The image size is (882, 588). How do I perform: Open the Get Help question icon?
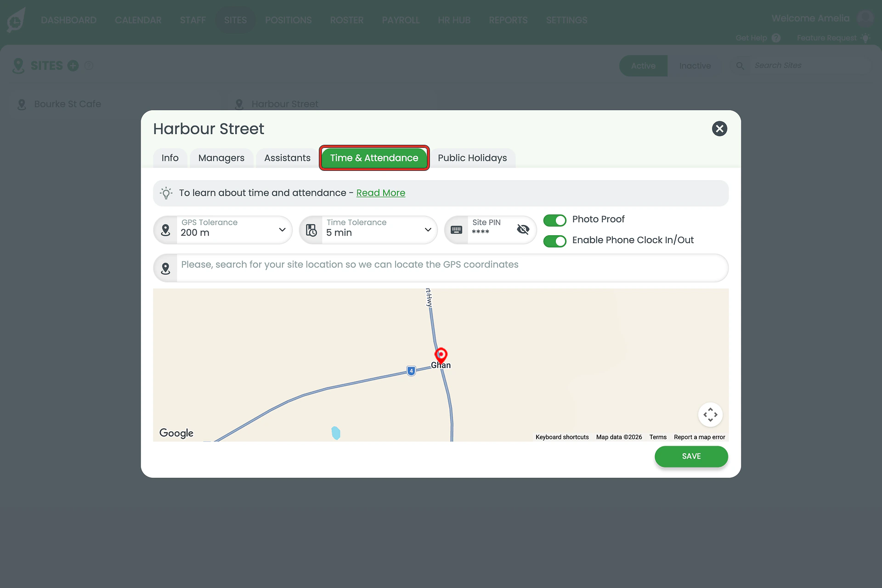(776, 38)
